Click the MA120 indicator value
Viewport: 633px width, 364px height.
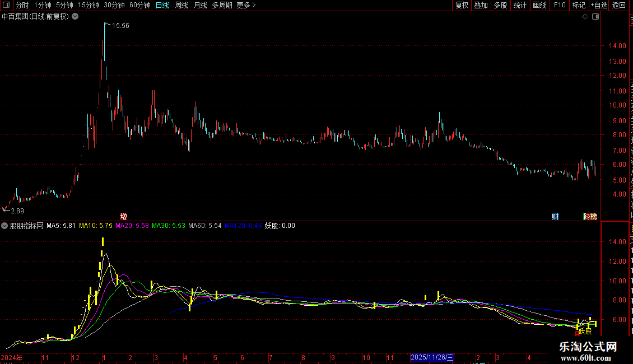[243, 226]
